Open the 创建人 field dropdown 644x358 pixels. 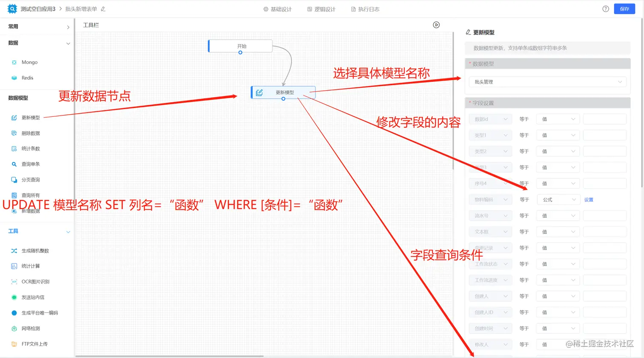click(x=491, y=296)
